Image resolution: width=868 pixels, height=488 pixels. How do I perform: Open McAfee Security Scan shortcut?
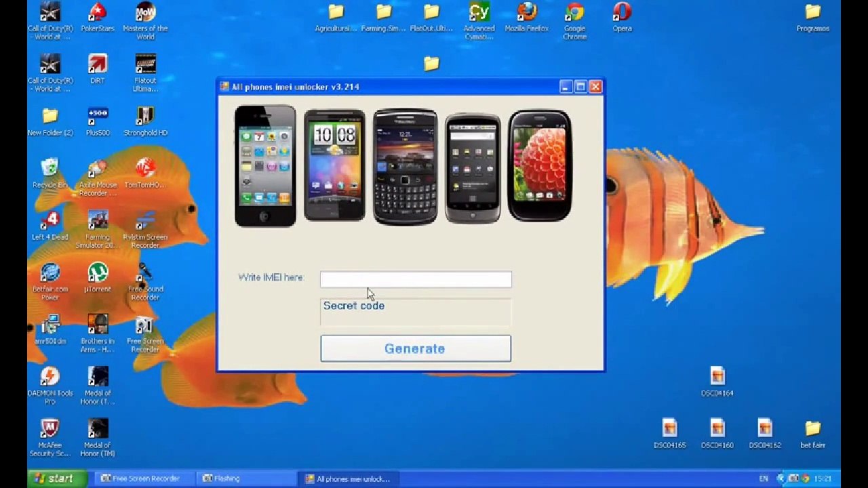point(50,438)
